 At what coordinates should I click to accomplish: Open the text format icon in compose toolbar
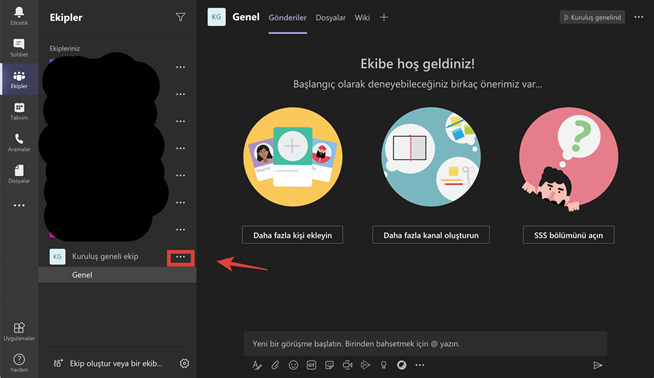(x=257, y=365)
